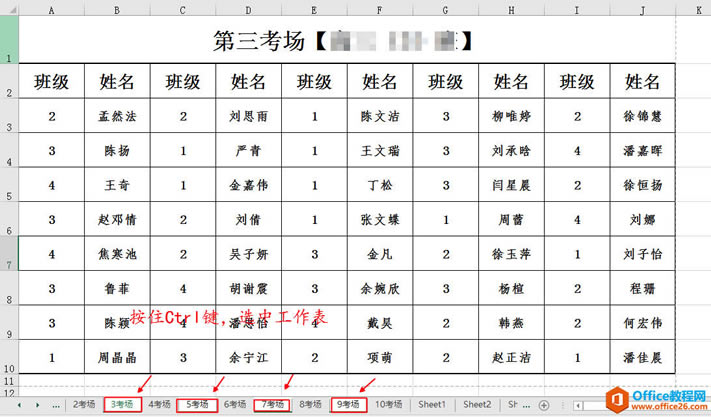Click the select-all corner triangle
This screenshot has width=711, height=417.
[13, 10]
